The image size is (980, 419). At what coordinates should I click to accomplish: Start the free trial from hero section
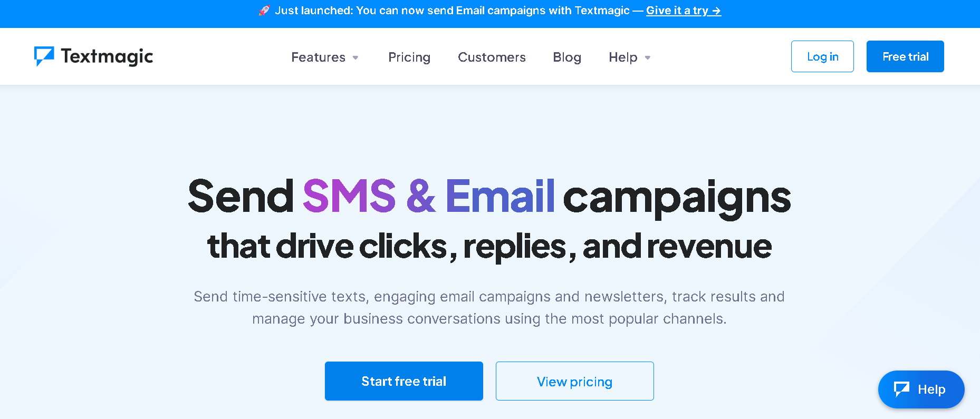tap(404, 381)
